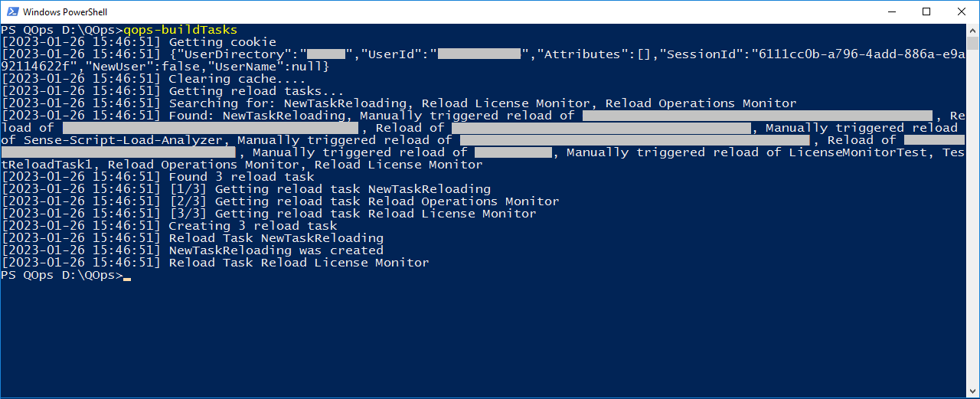Image resolution: width=980 pixels, height=399 pixels.
Task: Click the final prompt cursor line
Action: (66, 275)
